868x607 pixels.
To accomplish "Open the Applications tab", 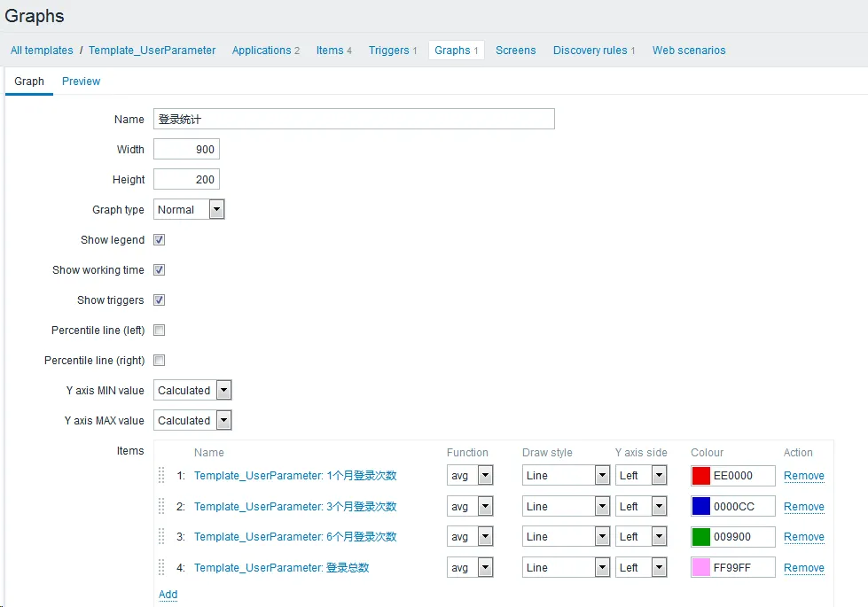I will 266,51.
